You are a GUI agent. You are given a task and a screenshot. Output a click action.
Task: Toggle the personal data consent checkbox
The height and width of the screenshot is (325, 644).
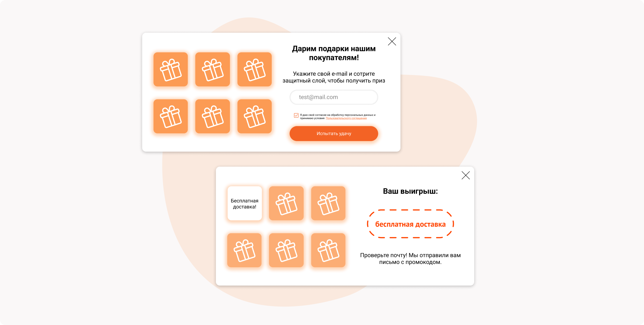click(x=296, y=115)
